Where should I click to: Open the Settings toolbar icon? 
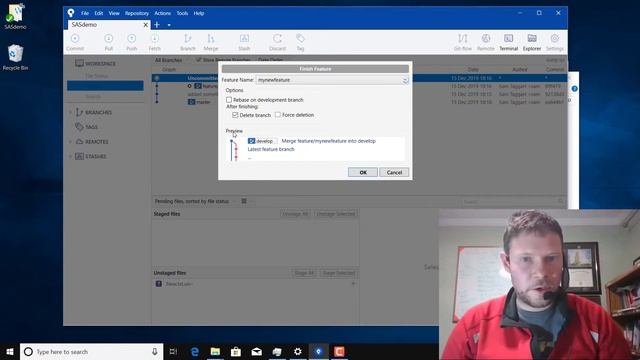tap(555, 42)
